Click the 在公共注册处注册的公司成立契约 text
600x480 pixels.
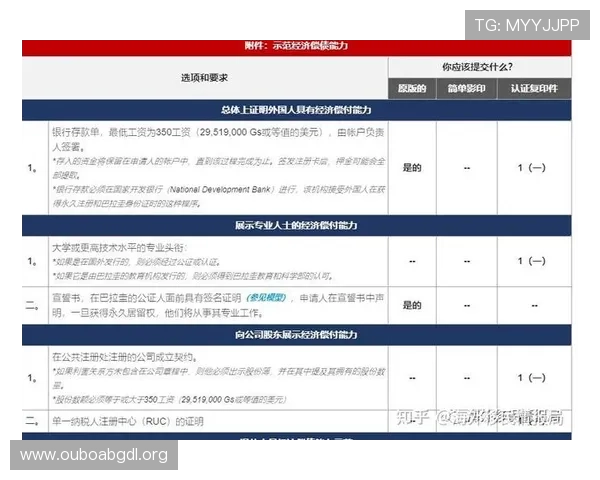(125, 358)
